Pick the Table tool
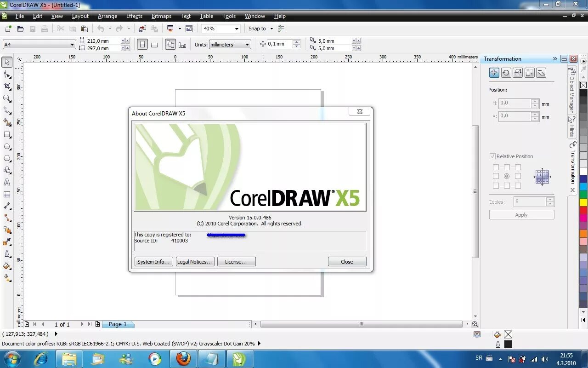 (x=7, y=194)
